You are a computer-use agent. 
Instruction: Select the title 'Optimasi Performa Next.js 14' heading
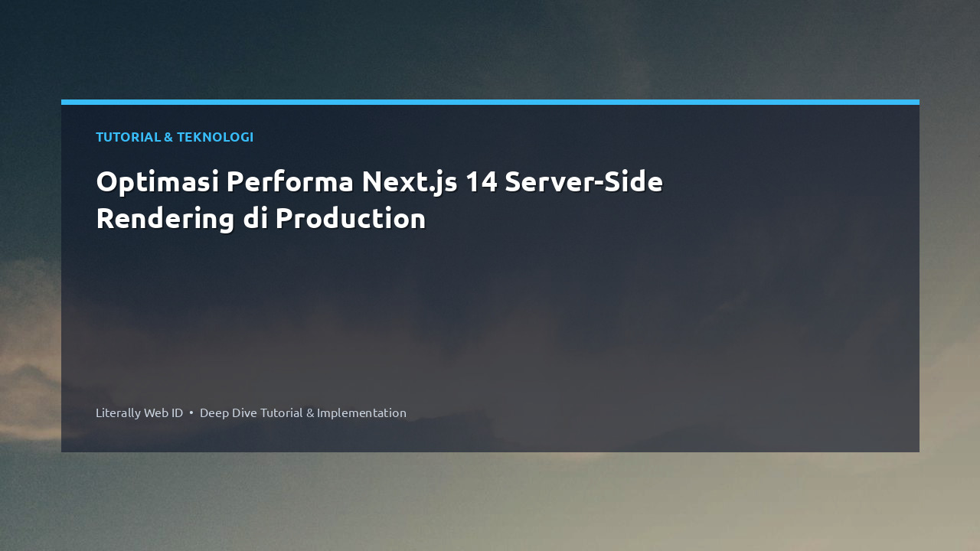tap(379, 200)
